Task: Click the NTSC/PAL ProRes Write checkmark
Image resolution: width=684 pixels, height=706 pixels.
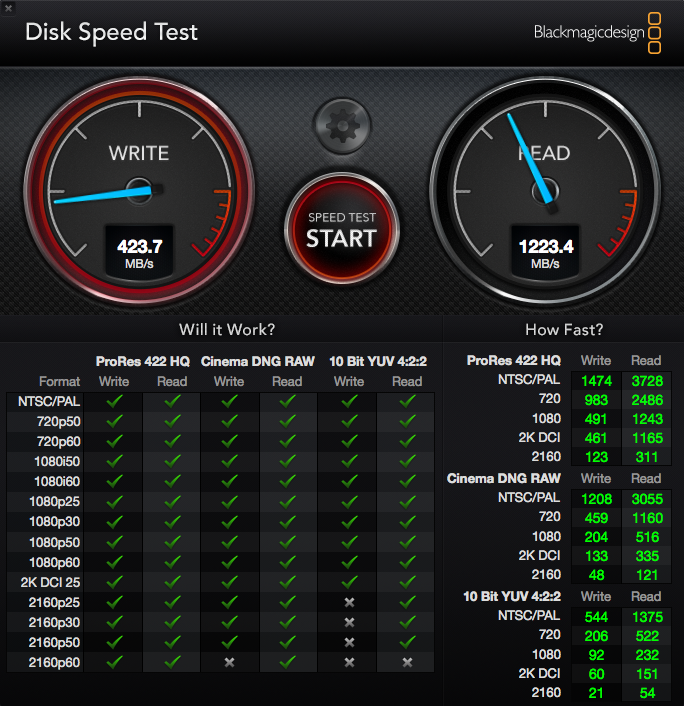Action: pos(114,401)
